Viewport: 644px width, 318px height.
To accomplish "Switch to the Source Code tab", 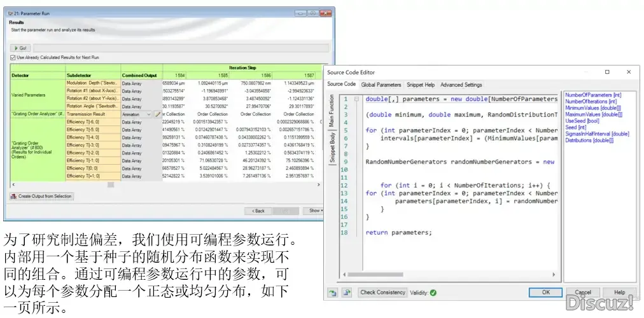I will [x=341, y=84].
